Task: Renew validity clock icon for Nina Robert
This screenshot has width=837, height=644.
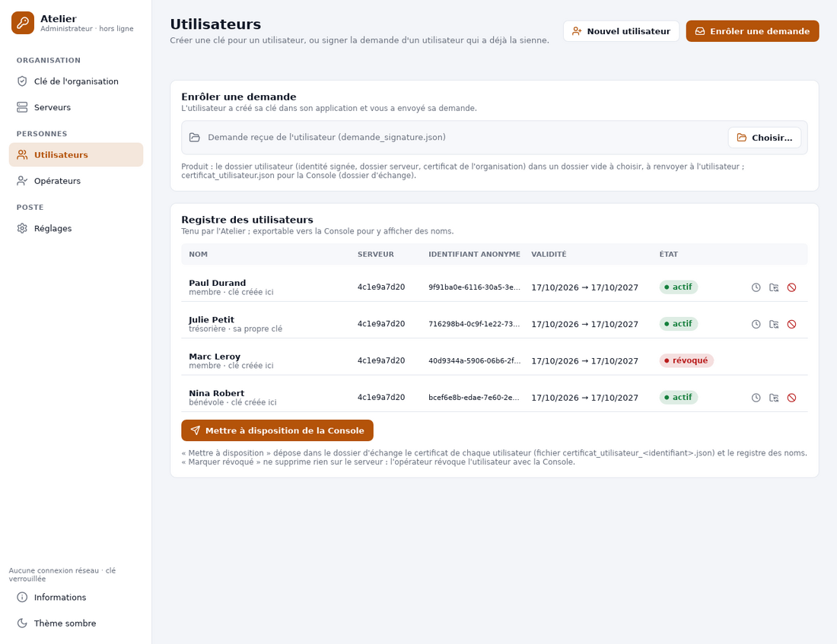Action: (756, 398)
